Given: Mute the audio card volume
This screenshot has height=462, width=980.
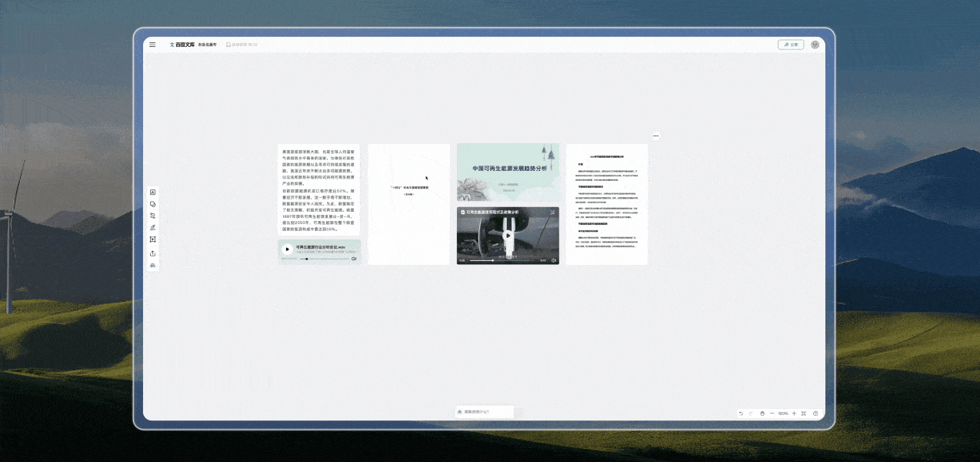Looking at the screenshot, I should (x=354, y=259).
